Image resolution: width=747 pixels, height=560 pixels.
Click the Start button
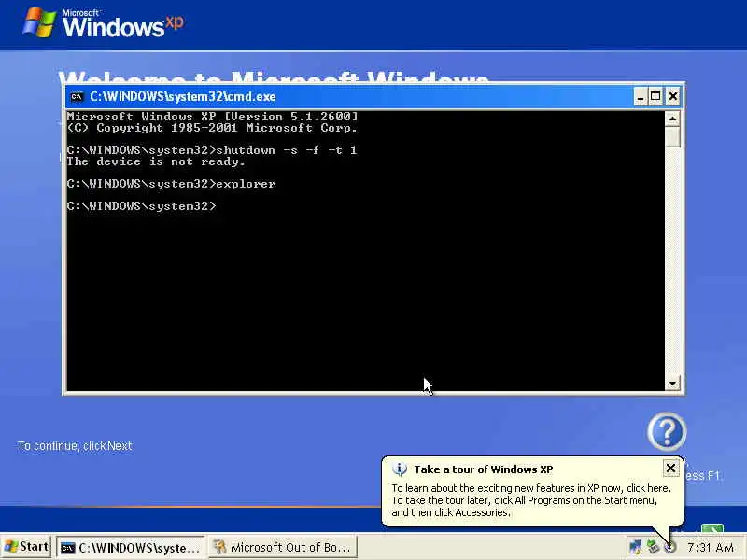(x=26, y=547)
